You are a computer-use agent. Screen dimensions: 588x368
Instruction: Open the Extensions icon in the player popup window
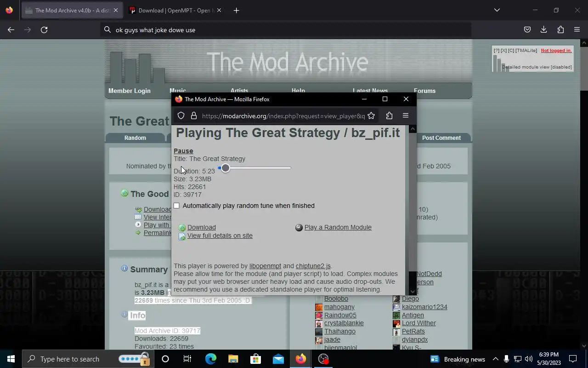(x=389, y=116)
